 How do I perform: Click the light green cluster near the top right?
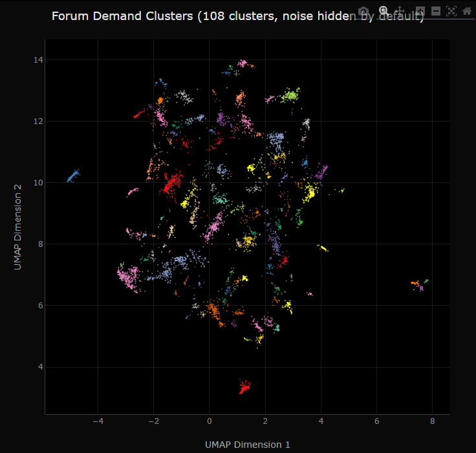290,96
